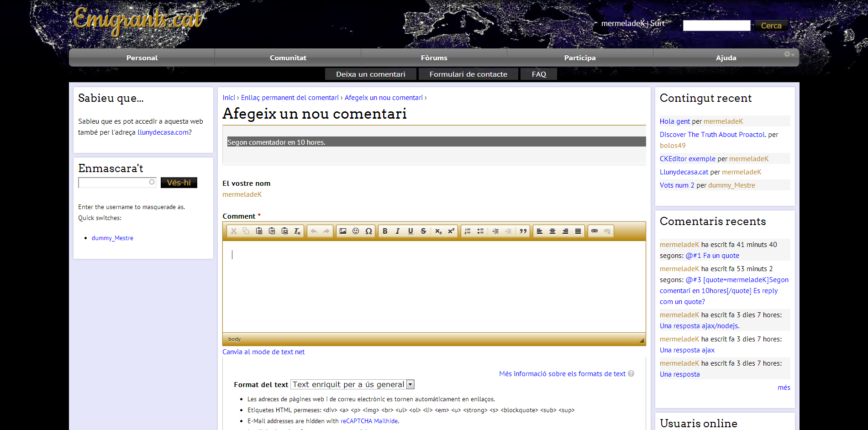This screenshot has height=430, width=868.
Task: Toggle superscript formatting
Action: tap(451, 231)
